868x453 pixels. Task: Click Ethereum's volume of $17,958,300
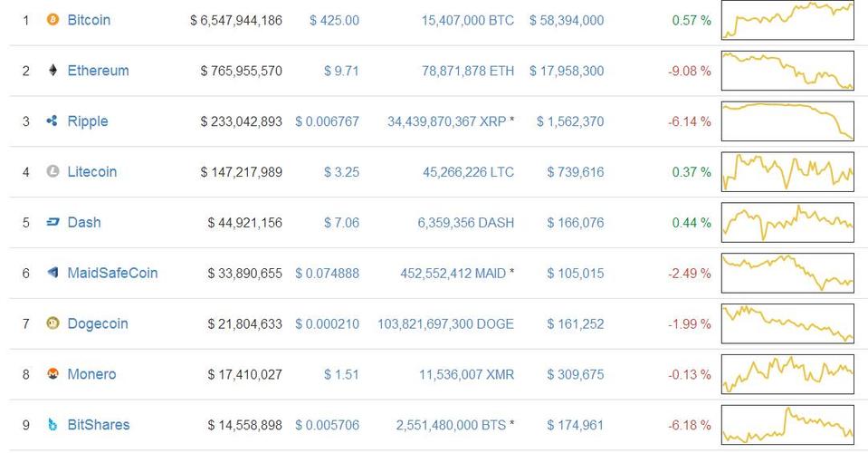567,71
